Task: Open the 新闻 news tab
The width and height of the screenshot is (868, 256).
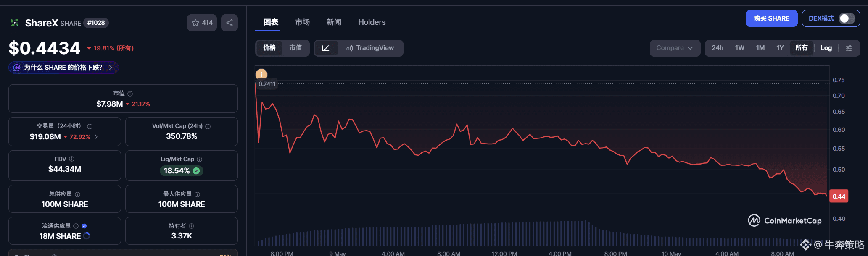Action: tap(334, 22)
